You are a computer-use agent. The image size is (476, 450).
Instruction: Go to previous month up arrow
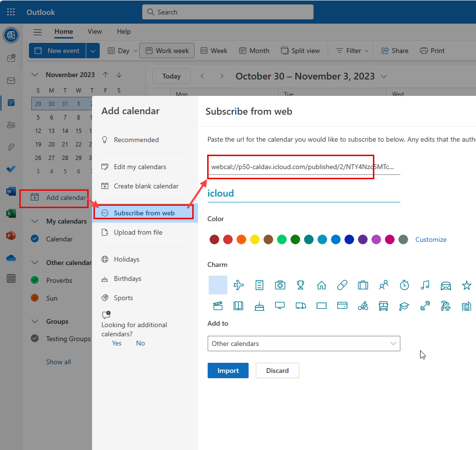(106, 75)
